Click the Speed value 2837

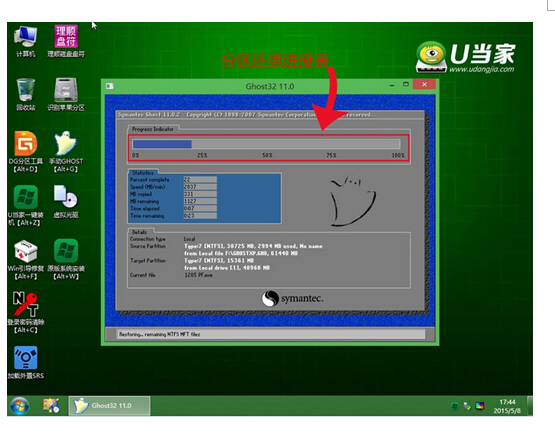[200, 187]
